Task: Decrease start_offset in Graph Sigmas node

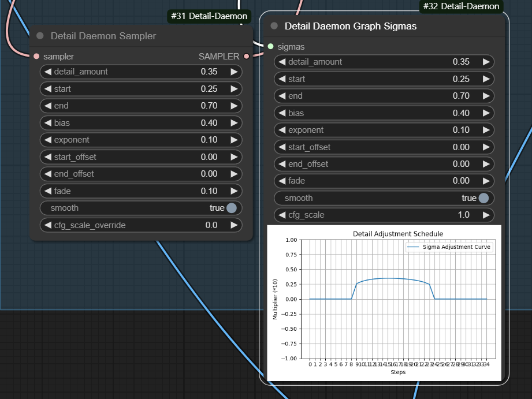Action: coord(282,147)
